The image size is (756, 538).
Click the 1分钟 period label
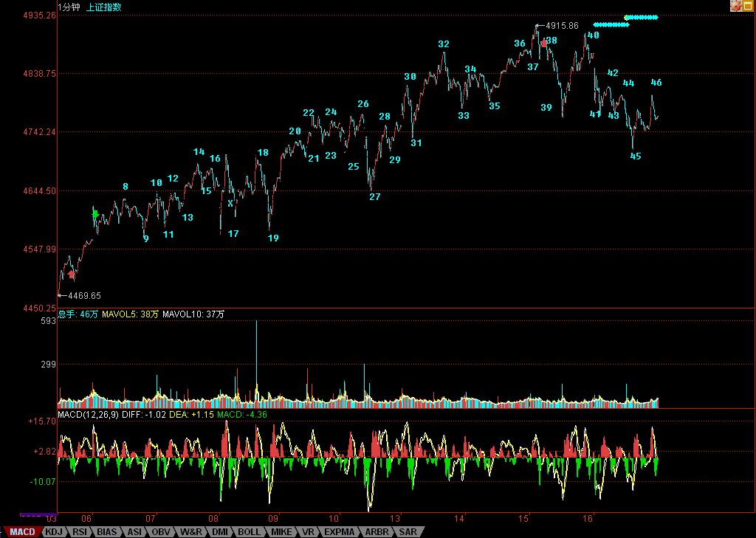(x=70, y=7)
